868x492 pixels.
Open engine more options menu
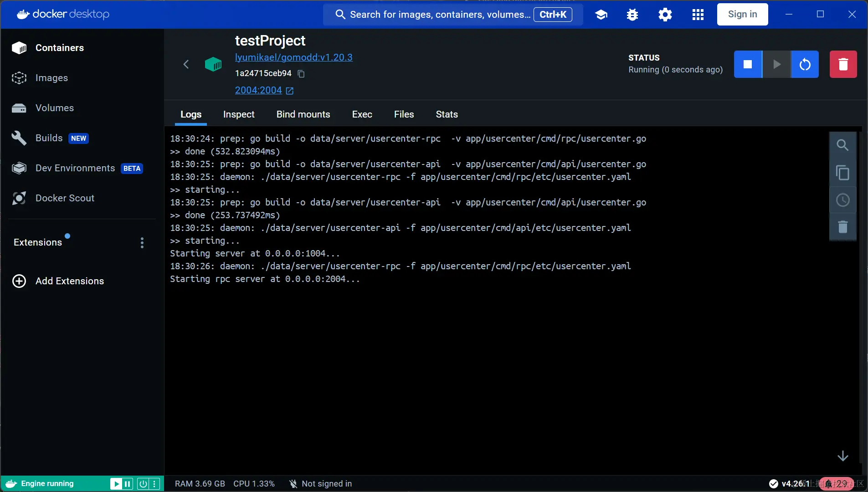click(x=154, y=484)
